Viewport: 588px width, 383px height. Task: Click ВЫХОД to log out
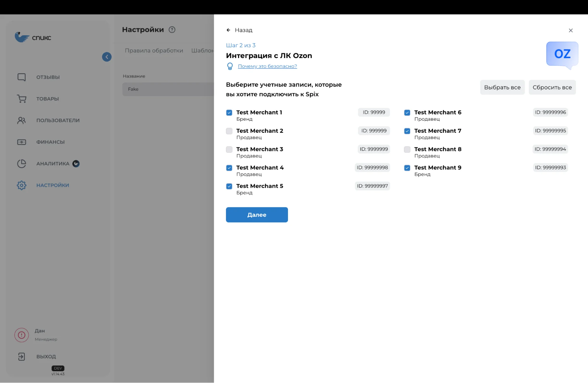coord(46,357)
